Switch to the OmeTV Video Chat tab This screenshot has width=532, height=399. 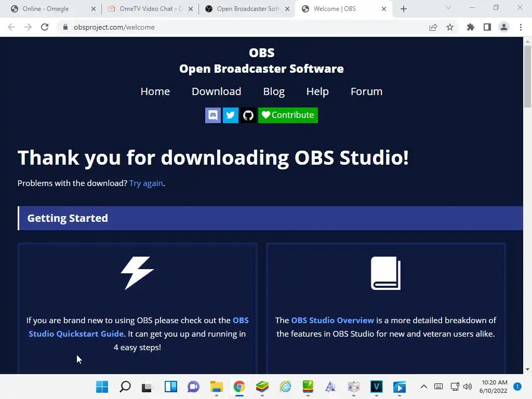(146, 9)
